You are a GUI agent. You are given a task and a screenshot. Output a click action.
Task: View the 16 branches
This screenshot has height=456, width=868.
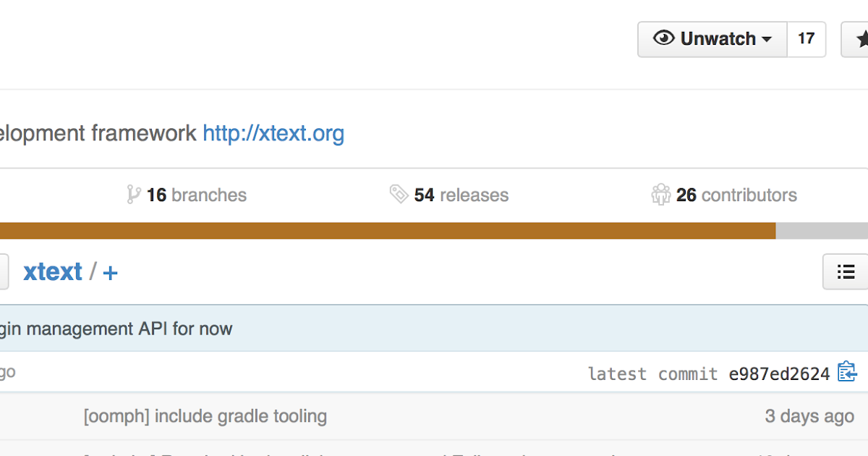click(196, 195)
